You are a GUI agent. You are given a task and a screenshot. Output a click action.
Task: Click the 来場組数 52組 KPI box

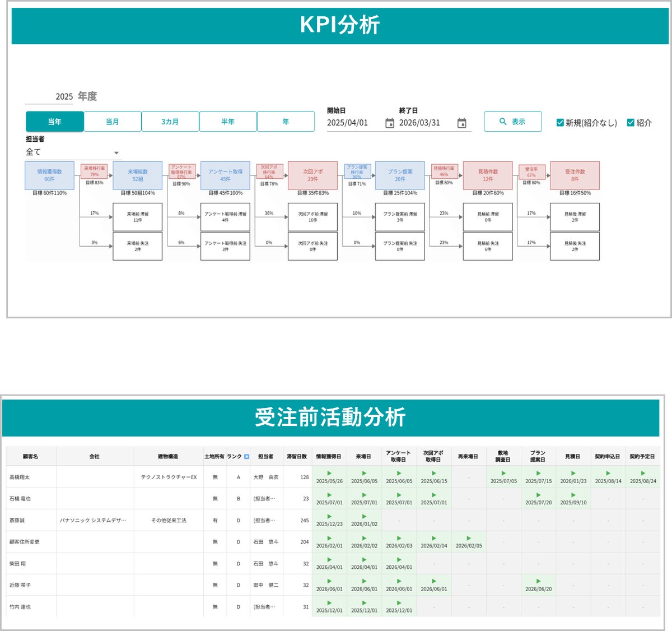tap(138, 175)
